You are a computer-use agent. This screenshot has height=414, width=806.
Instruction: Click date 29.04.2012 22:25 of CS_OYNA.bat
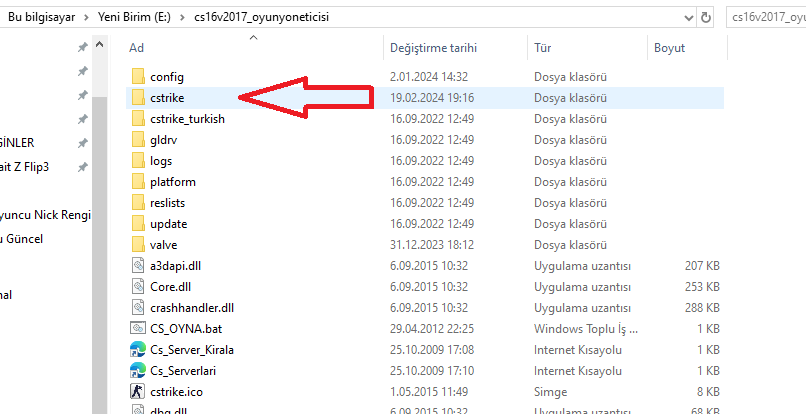[432, 328]
